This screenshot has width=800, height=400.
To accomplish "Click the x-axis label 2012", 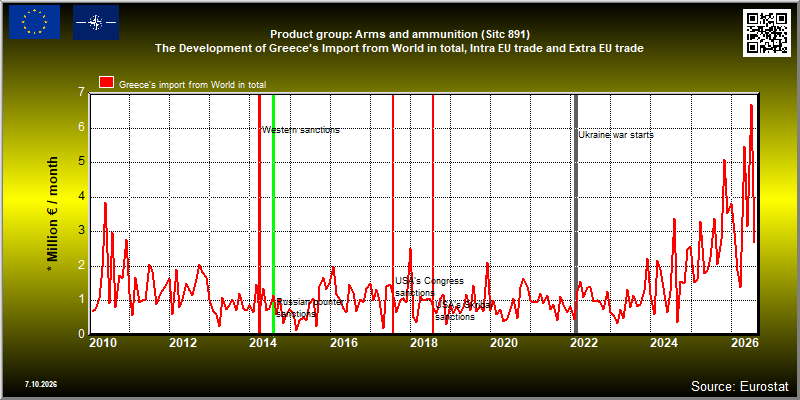I will click(x=183, y=343).
